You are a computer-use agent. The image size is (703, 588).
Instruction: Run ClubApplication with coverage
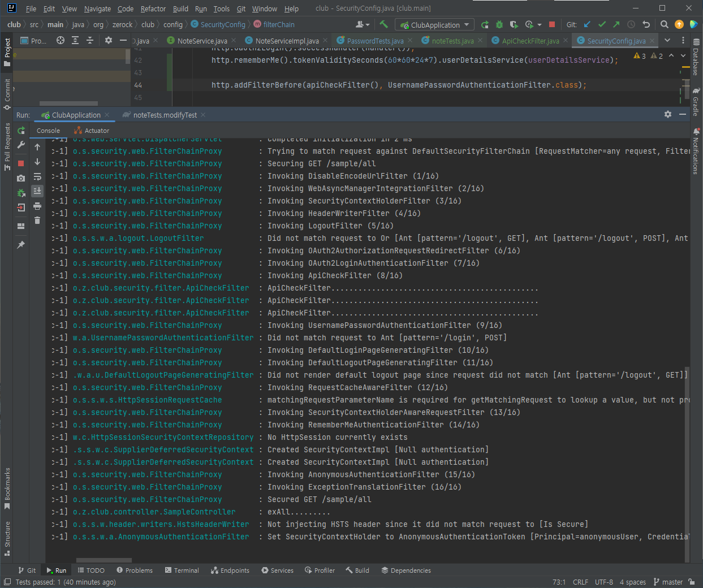tap(514, 24)
